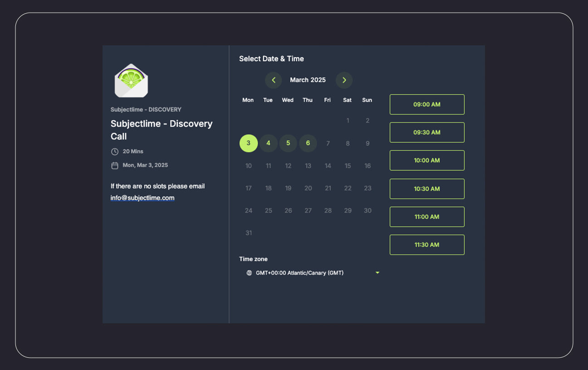
Task: Click the clock icon beside 20 Mins
Action: click(x=115, y=151)
